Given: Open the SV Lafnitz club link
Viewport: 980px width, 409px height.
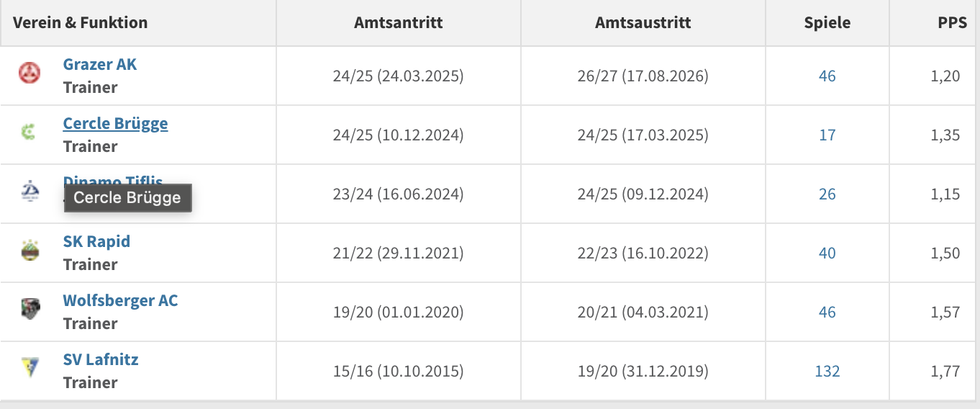Looking at the screenshot, I should click(x=101, y=359).
